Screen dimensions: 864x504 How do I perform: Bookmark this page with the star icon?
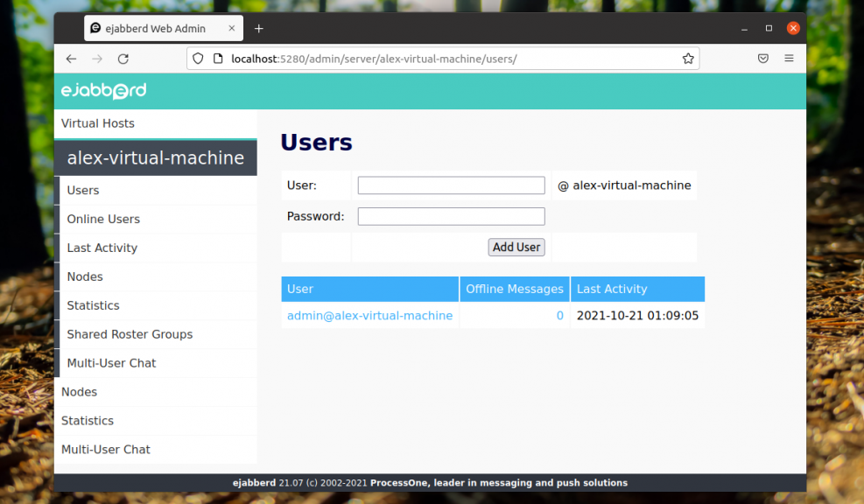coord(688,59)
